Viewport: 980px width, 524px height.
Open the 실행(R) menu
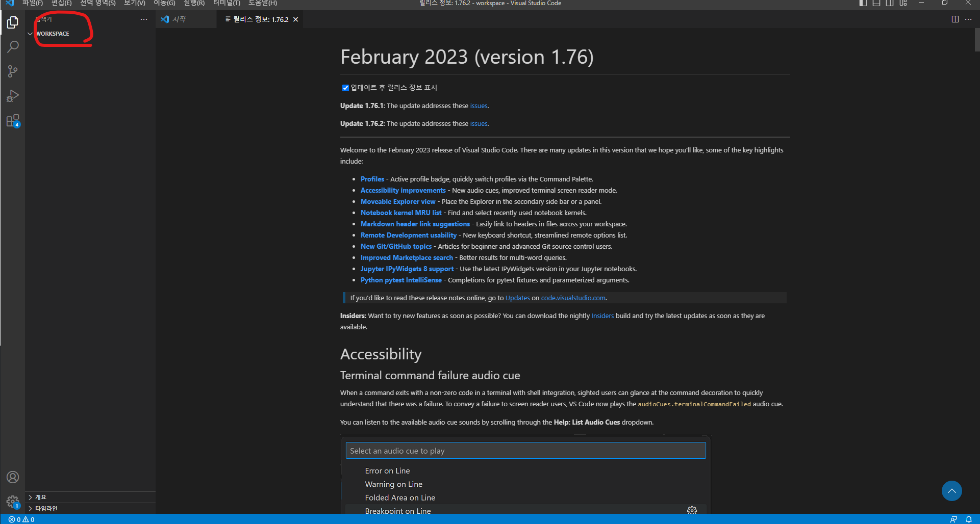coord(194,3)
